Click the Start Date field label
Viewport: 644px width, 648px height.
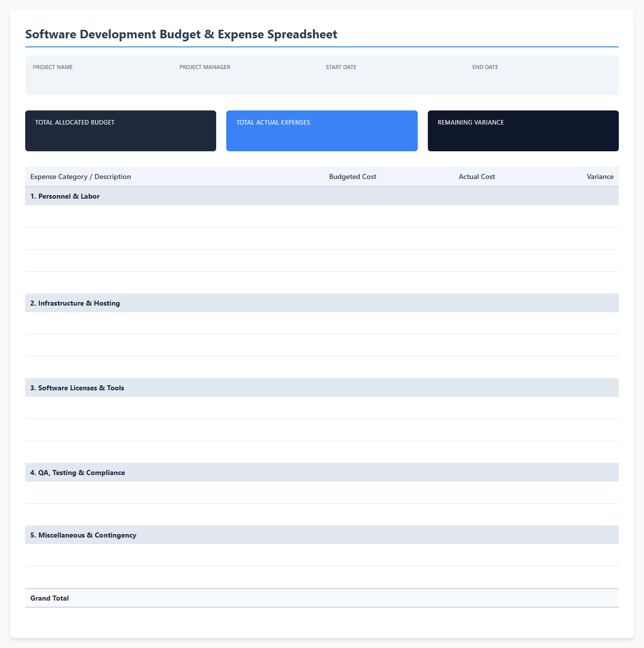[341, 67]
